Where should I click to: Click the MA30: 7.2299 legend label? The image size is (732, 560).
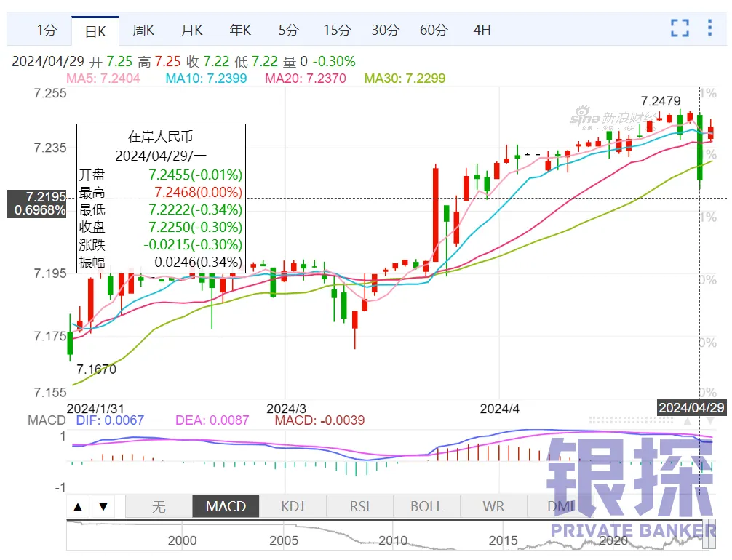(x=405, y=79)
